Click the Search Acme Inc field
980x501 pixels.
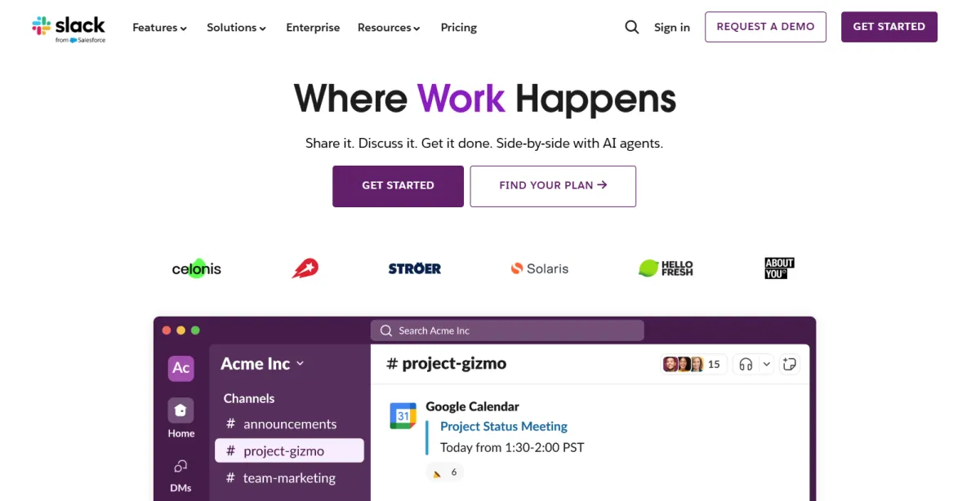506,330
